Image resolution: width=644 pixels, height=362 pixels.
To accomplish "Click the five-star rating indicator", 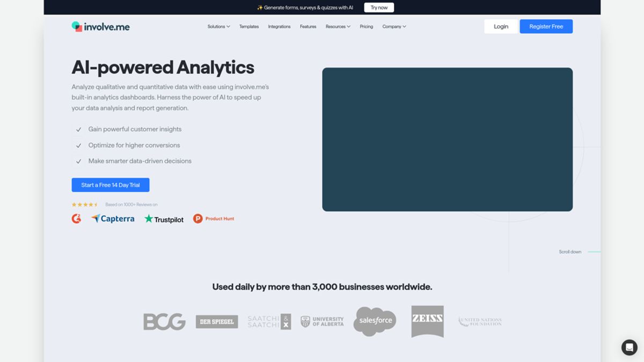I will (85, 204).
